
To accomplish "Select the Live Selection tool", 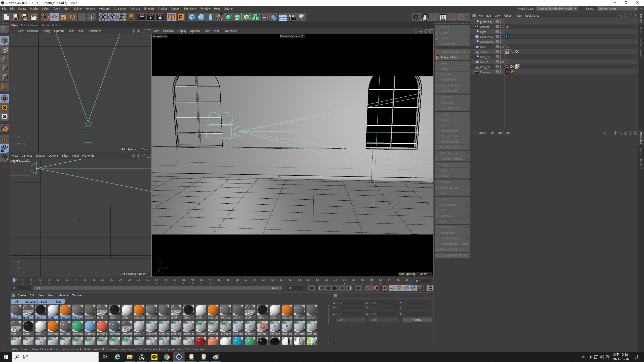I will click(45, 17).
